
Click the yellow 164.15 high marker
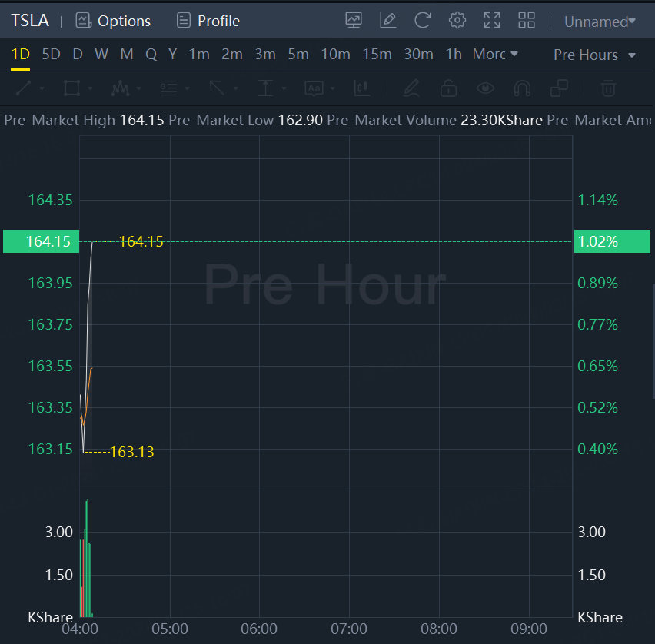[141, 241]
